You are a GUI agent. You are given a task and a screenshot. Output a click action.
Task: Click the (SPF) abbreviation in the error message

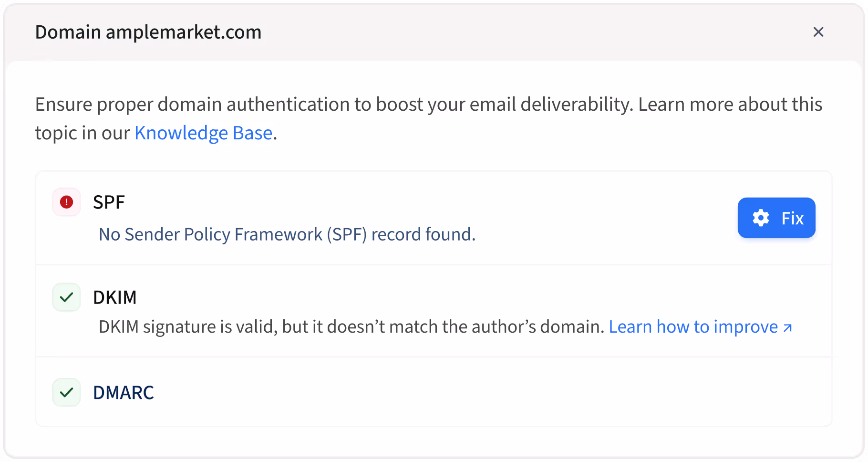[x=347, y=234]
